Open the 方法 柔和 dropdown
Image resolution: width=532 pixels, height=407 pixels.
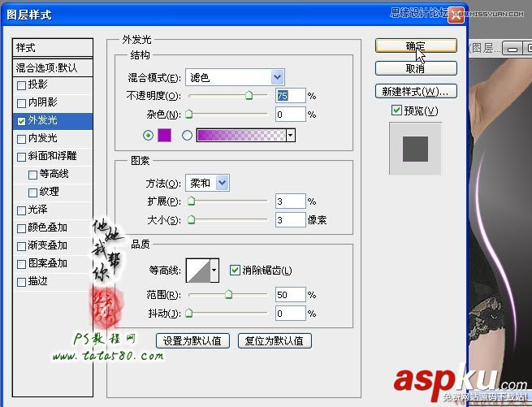(207, 183)
